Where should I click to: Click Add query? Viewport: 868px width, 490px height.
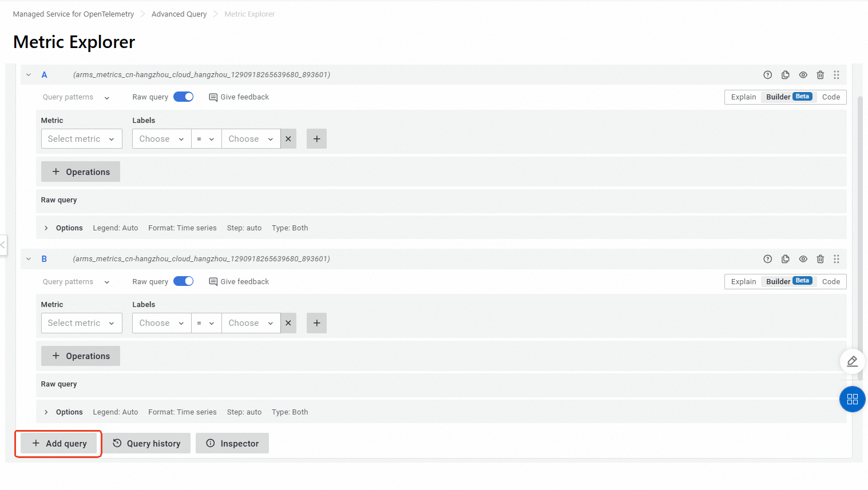pyautogui.click(x=58, y=443)
